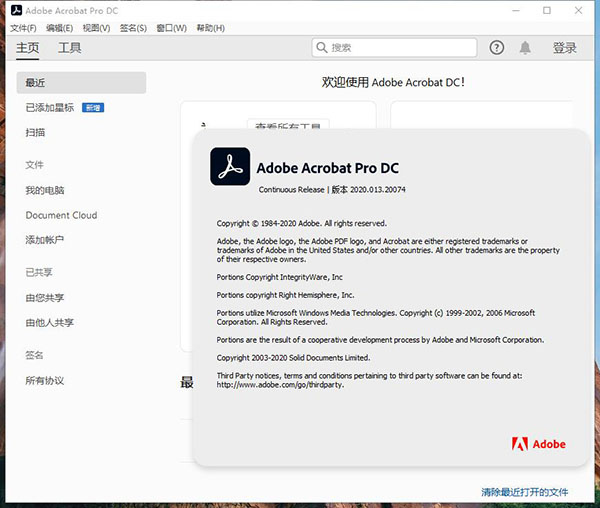This screenshot has width=600, height=508.
Task: Click the Adobe Acrobat Pro DC dialog title
Action: (x=328, y=168)
